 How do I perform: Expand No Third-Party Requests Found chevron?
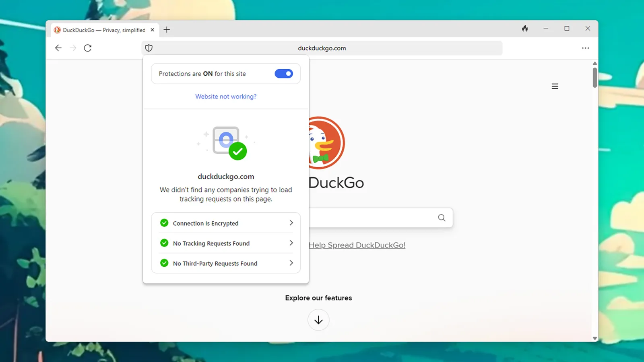tap(291, 263)
